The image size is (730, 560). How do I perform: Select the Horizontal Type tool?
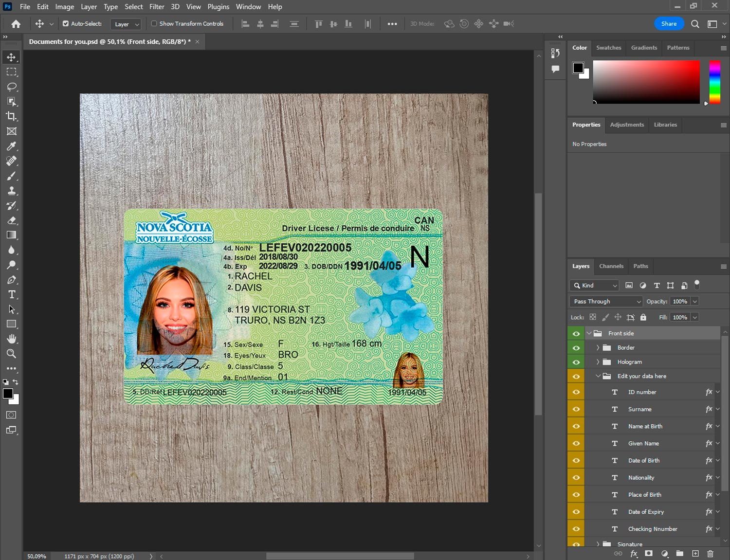click(x=12, y=294)
